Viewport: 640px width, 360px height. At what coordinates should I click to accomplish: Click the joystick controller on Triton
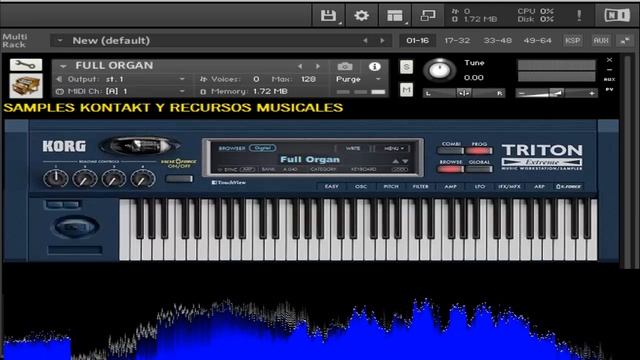[76, 226]
